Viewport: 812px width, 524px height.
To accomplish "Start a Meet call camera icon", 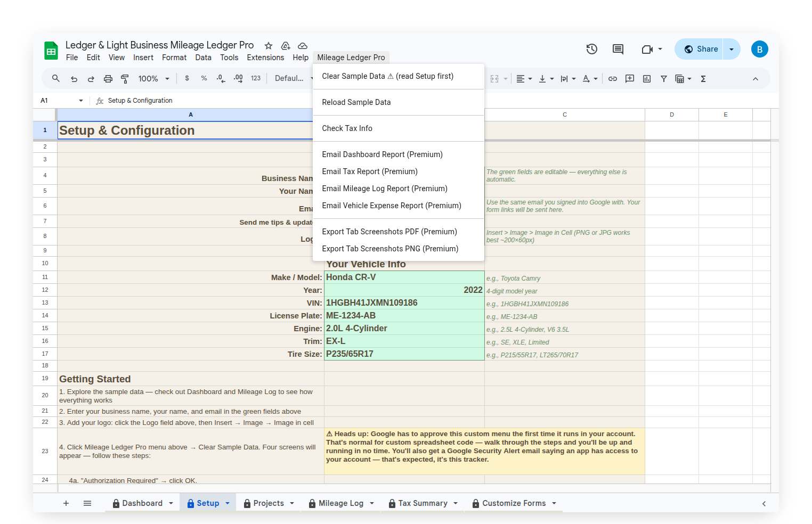I will (647, 49).
